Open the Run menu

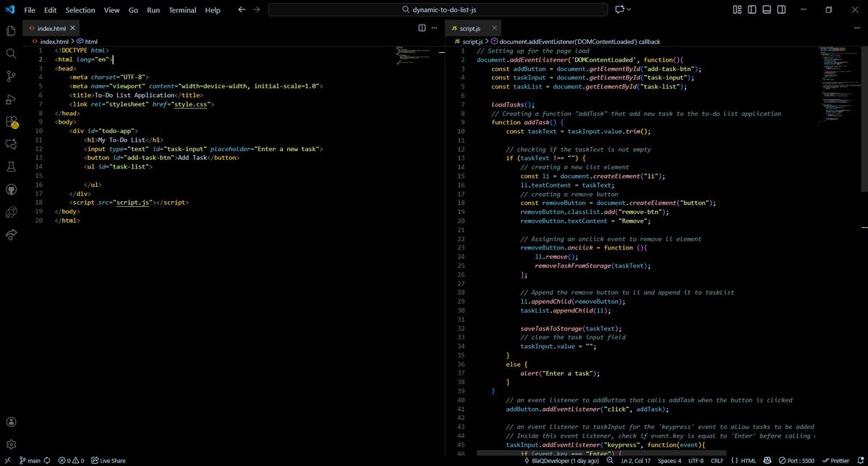tap(153, 10)
